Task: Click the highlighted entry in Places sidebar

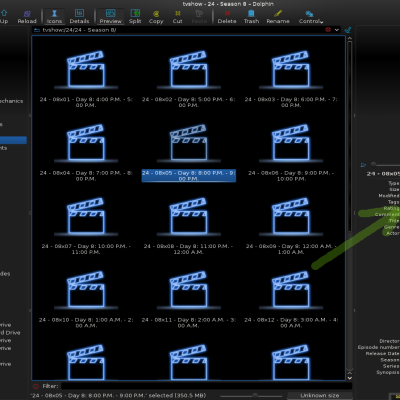Action: click(13, 140)
